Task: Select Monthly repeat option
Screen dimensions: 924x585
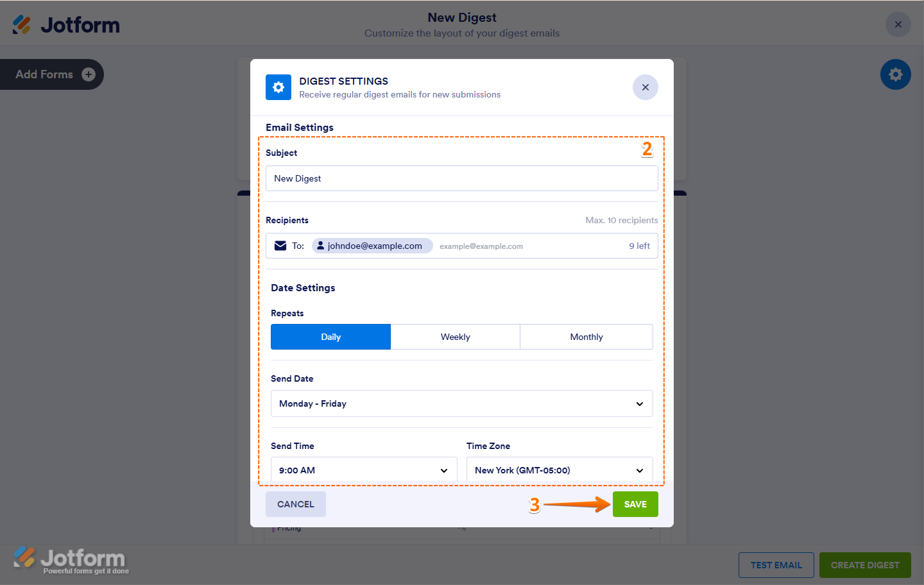Action: coord(586,337)
